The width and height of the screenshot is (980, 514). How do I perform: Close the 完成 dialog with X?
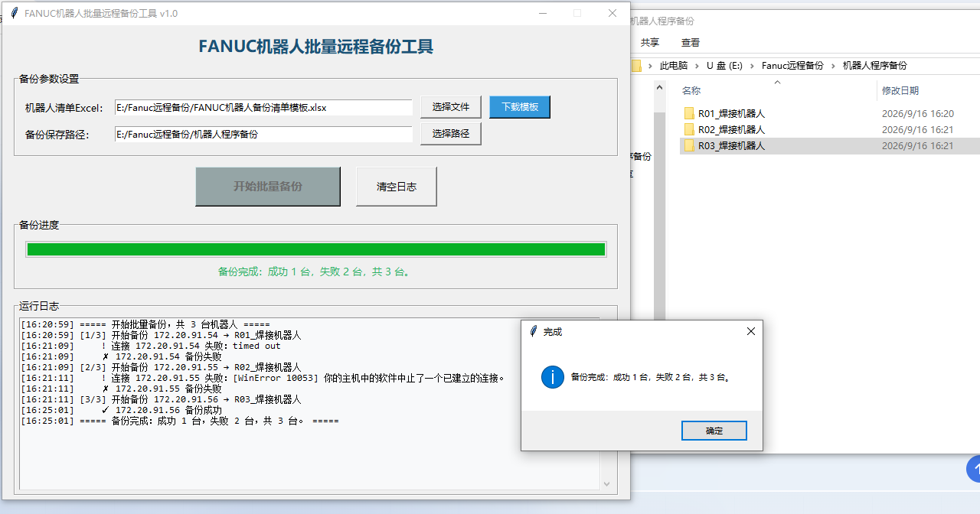751,331
